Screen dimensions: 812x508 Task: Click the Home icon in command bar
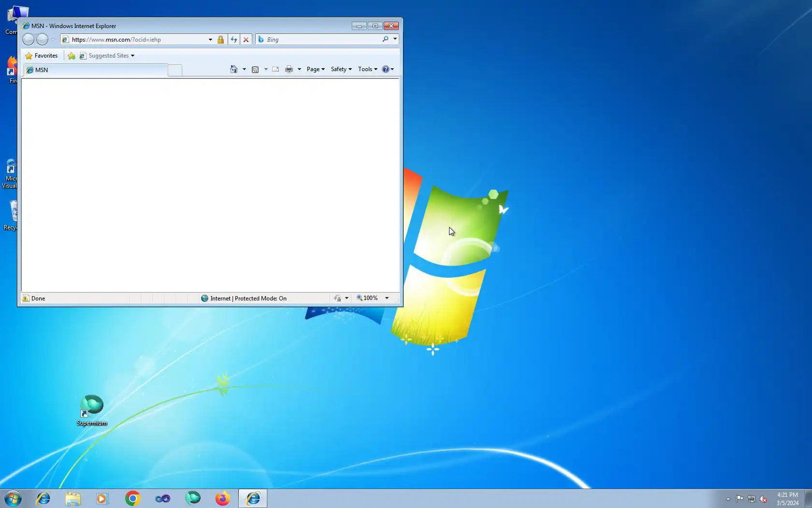(234, 69)
